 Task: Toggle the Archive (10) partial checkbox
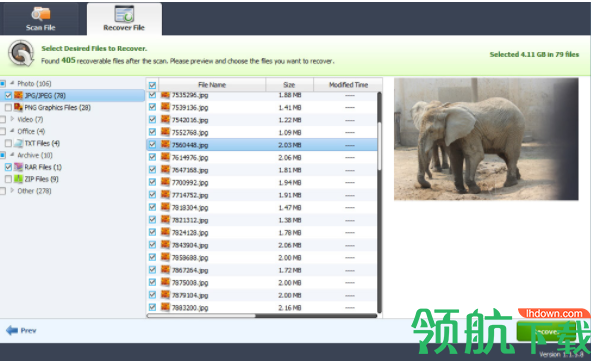coord(3,155)
